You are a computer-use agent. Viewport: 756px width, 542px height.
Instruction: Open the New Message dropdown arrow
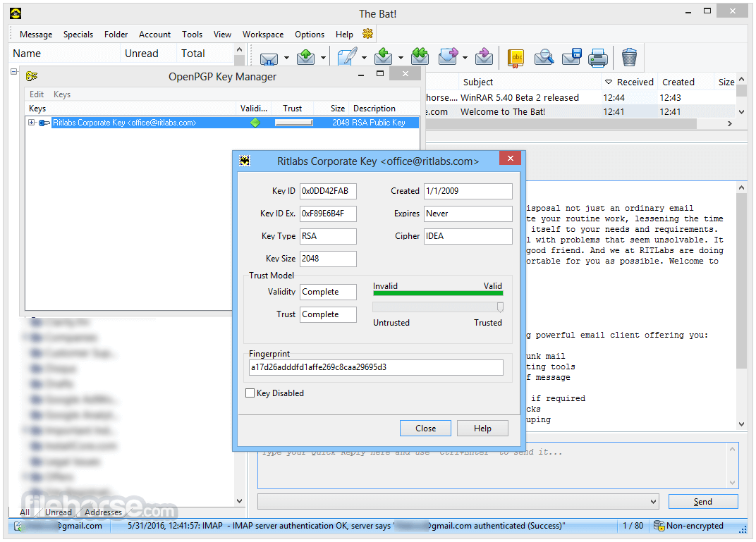coord(364,58)
